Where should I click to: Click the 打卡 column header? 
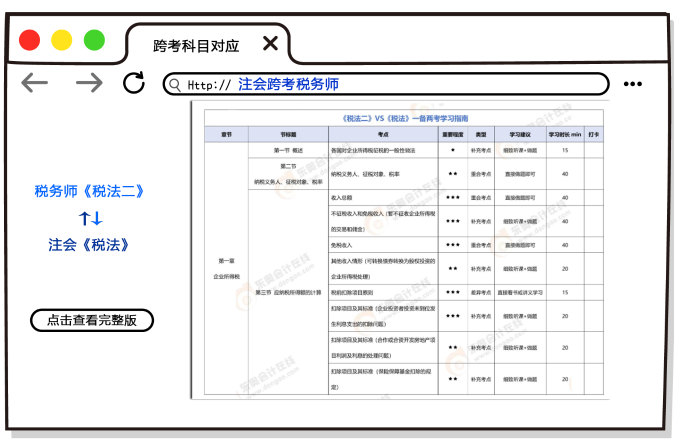[594, 133]
